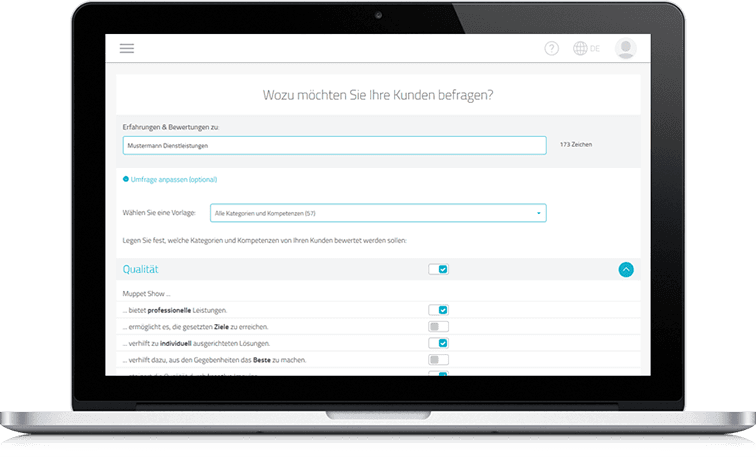Screen dimensions: 756x457
Task: Open the hamburger menu
Action: [x=126, y=49]
